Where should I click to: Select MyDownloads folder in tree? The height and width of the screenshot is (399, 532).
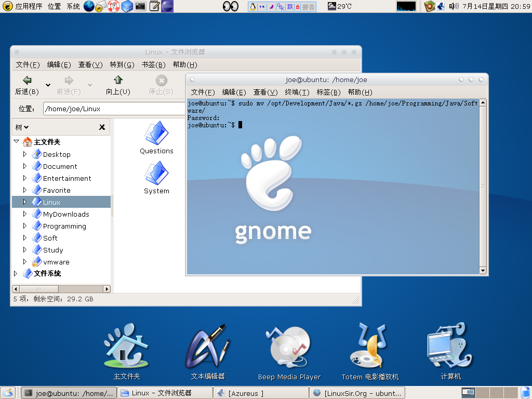pyautogui.click(x=66, y=214)
